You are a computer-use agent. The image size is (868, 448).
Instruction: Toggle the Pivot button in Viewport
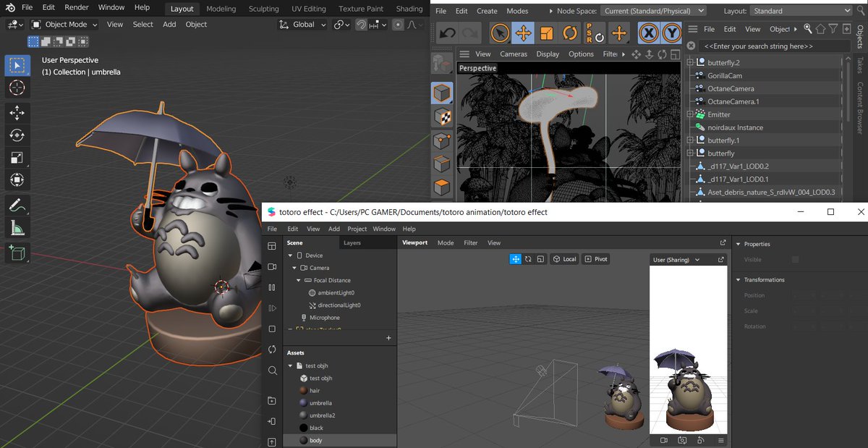pyautogui.click(x=596, y=259)
